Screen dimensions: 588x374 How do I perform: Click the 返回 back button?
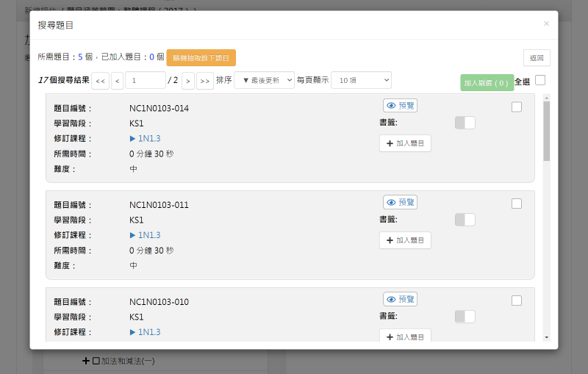(537, 58)
